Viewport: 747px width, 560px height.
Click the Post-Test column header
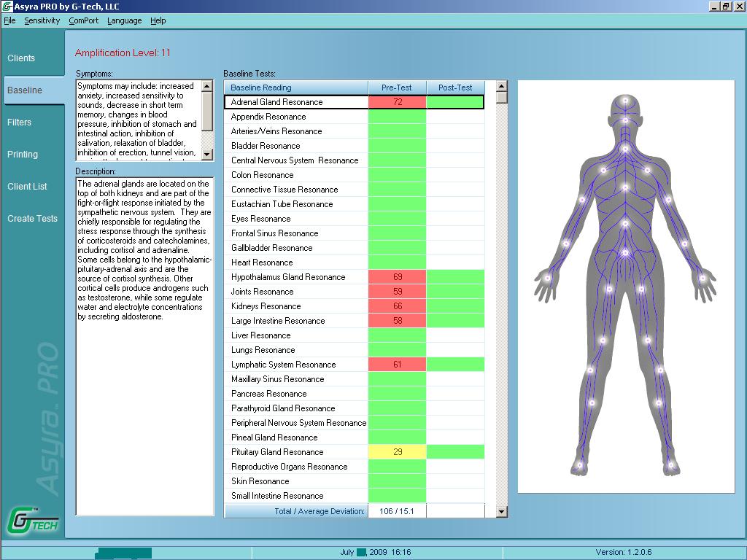tap(455, 87)
